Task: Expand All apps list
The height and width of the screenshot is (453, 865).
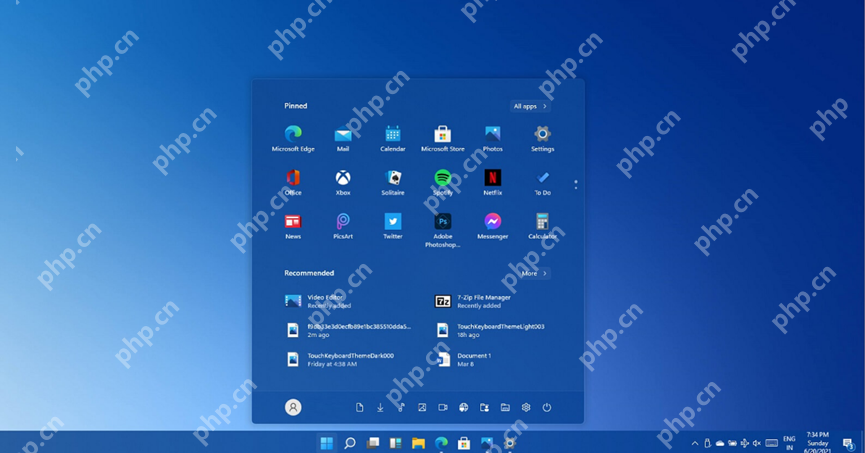Action: 530,106
